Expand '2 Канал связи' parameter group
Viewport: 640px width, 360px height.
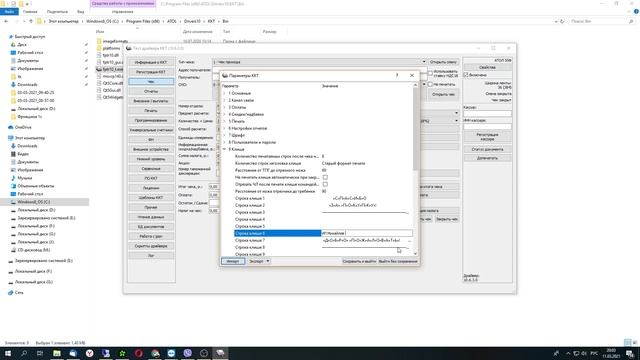(224, 100)
